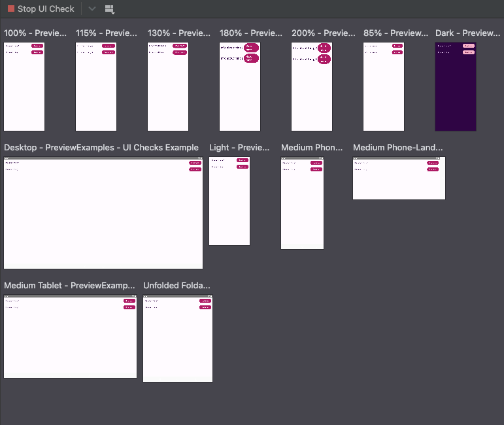Select the 130% font scale preview thumbnail
504x425 pixels.
pyautogui.click(x=168, y=86)
